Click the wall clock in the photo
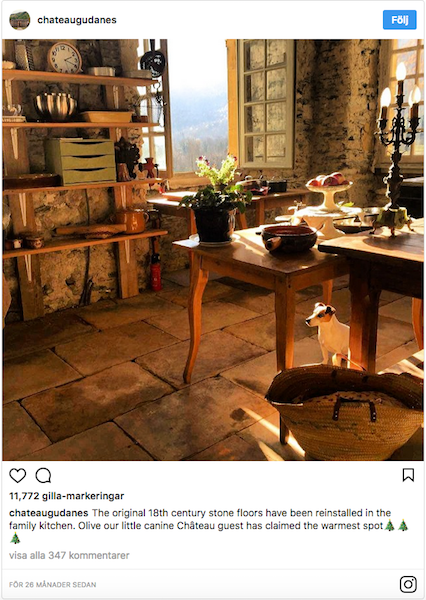Viewport: 426px width, 600px height. pos(65,57)
